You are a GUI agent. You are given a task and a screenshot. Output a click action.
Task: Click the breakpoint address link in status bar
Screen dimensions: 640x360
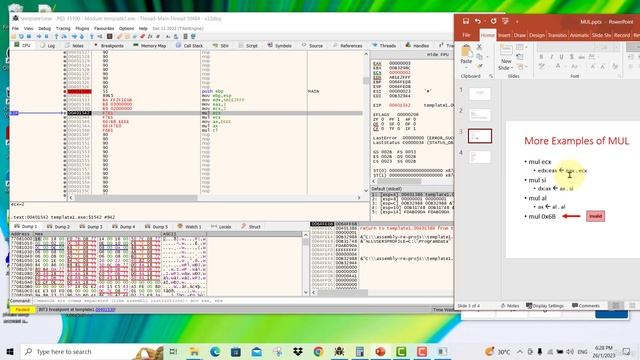tap(105, 310)
